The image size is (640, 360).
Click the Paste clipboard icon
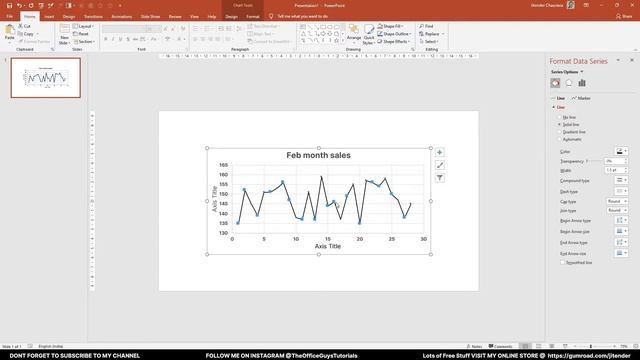(x=9, y=31)
